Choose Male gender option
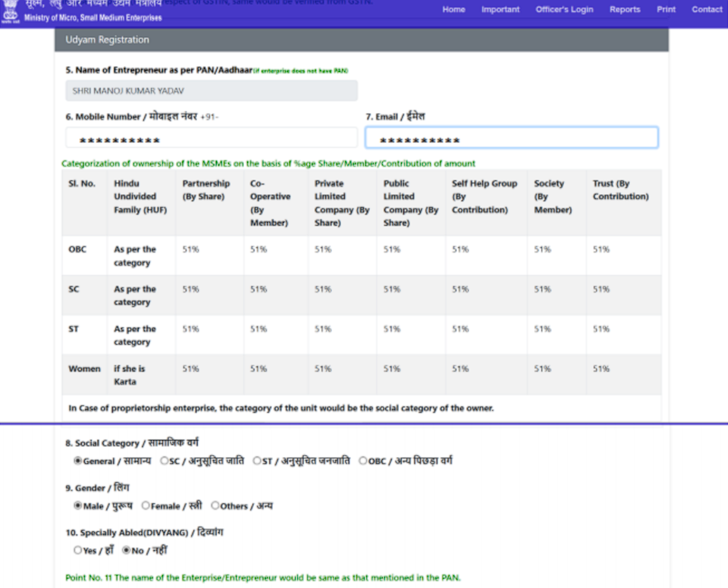Screen dimensions: 728x588 [77, 505]
